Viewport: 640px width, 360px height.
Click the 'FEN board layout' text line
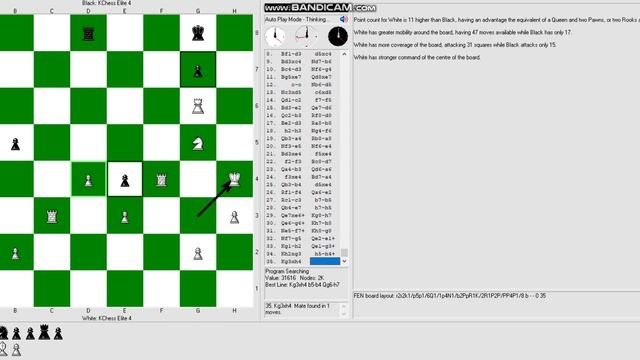(449, 296)
